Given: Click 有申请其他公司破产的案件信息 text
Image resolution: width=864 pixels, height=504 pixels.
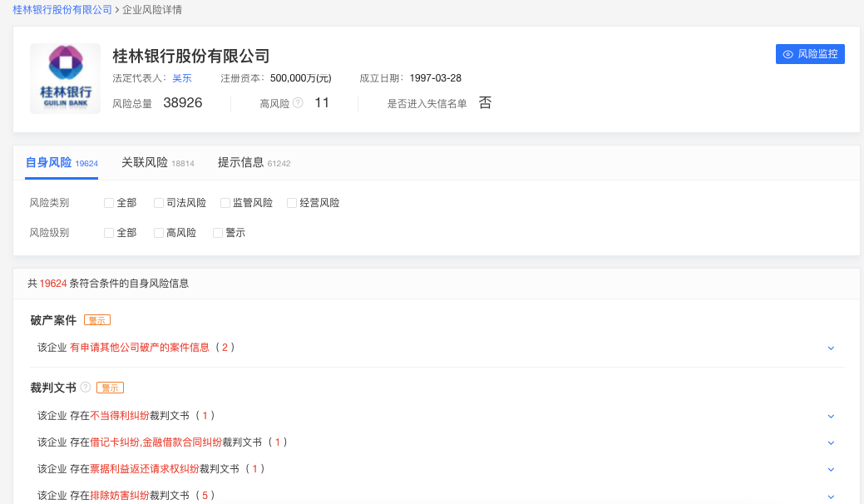Looking at the screenshot, I should [x=140, y=347].
